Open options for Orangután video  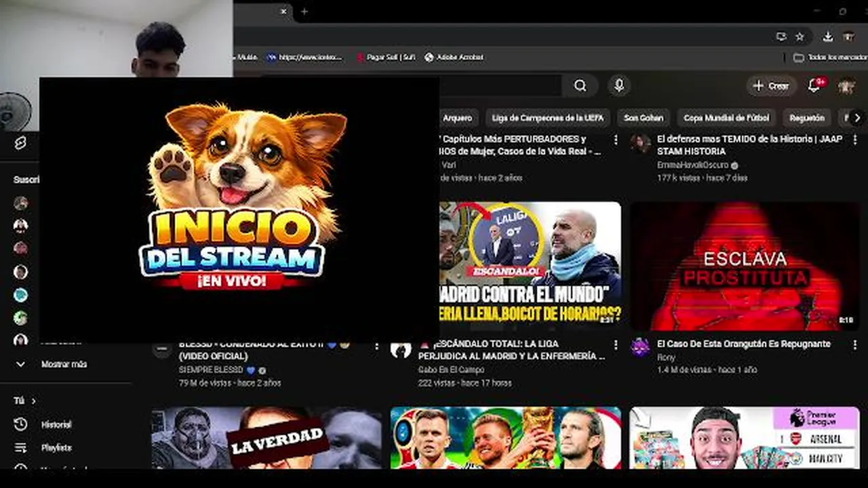click(854, 345)
